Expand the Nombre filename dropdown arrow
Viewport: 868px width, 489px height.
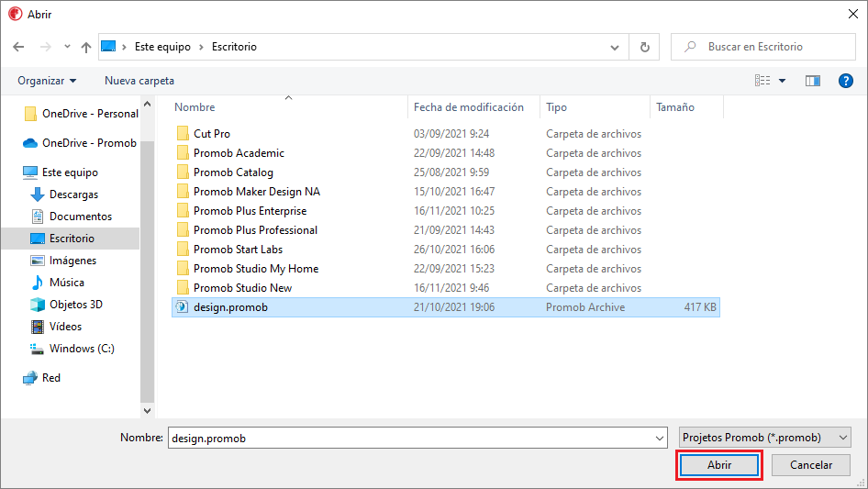(x=660, y=438)
